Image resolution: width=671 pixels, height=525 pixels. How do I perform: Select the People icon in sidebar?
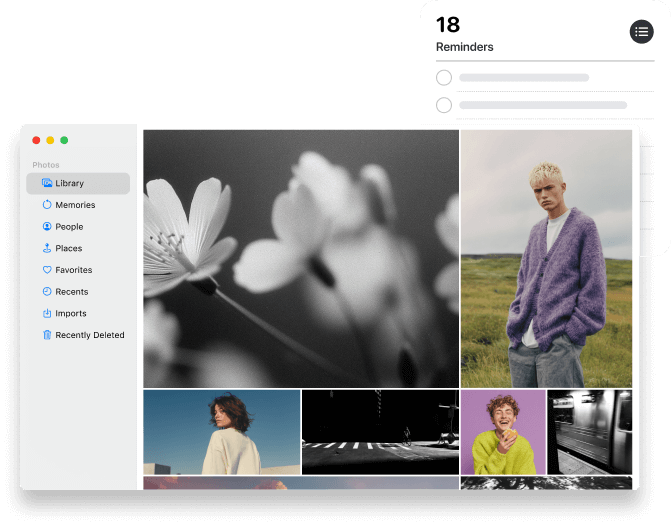click(x=46, y=227)
